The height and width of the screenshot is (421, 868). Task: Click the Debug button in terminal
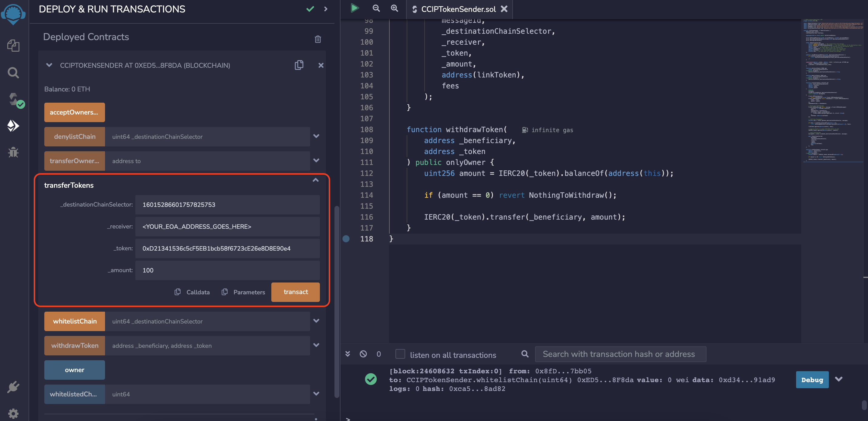tap(812, 380)
